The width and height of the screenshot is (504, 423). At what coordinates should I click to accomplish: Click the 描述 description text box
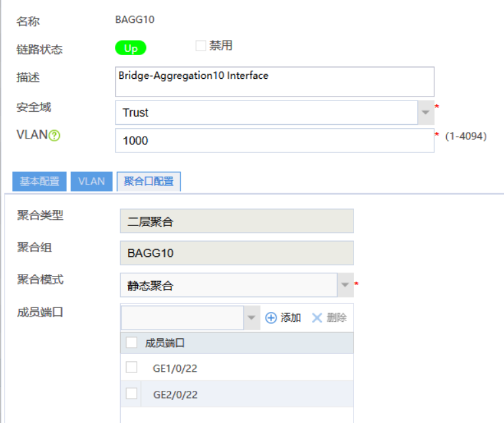click(274, 81)
